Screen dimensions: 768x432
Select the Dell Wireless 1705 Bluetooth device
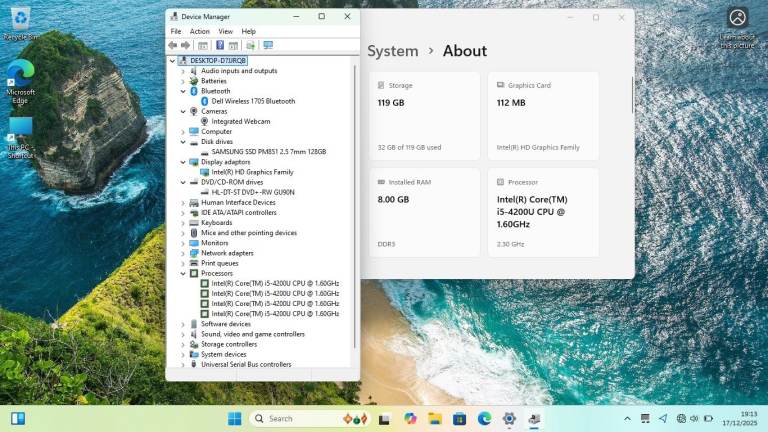pyautogui.click(x=252, y=101)
